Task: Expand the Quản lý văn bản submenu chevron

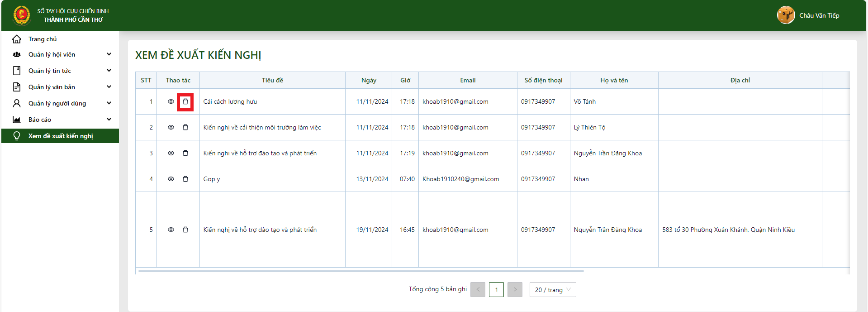Action: (x=109, y=87)
